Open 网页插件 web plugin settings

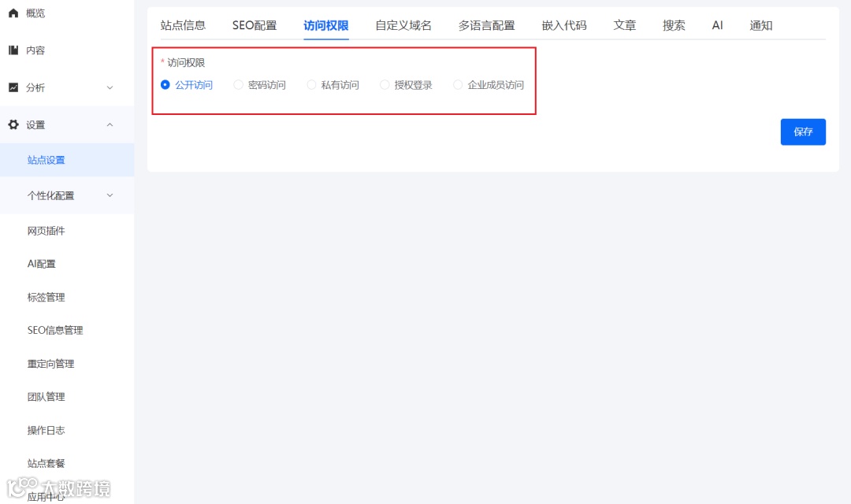coord(46,230)
